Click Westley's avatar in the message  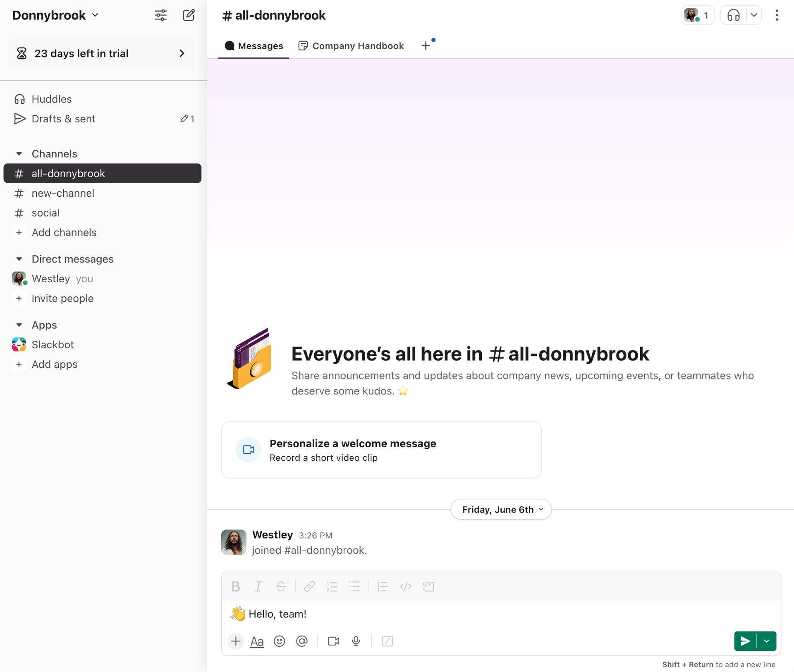234,542
